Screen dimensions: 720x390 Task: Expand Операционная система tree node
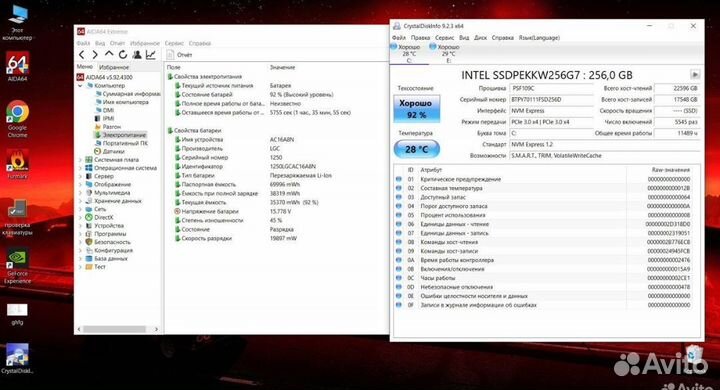[80, 168]
